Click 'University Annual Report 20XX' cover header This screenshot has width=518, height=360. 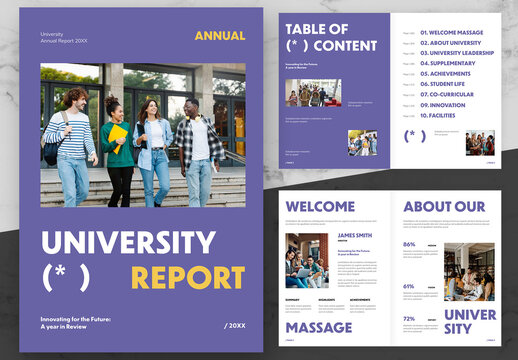pos(64,37)
